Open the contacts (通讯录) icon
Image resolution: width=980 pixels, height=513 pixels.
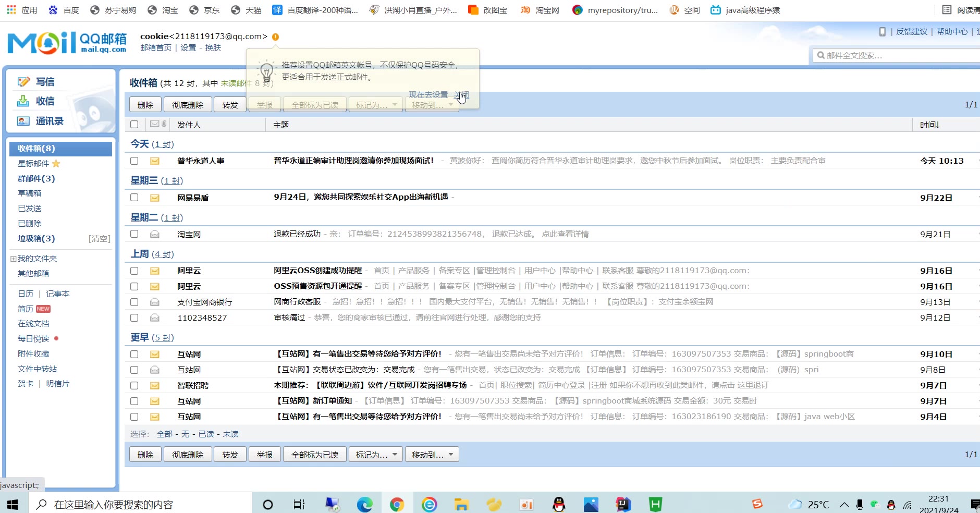pos(23,121)
